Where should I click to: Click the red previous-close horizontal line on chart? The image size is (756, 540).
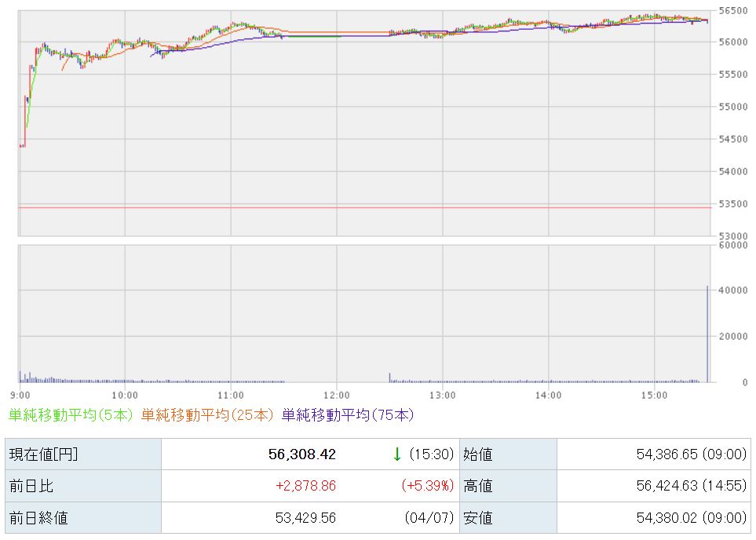click(365, 208)
